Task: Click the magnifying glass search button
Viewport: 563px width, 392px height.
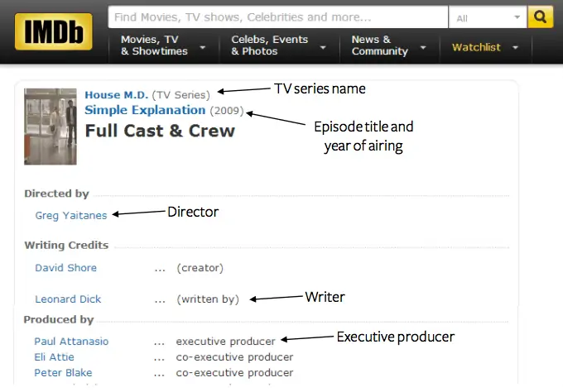Action: (541, 17)
